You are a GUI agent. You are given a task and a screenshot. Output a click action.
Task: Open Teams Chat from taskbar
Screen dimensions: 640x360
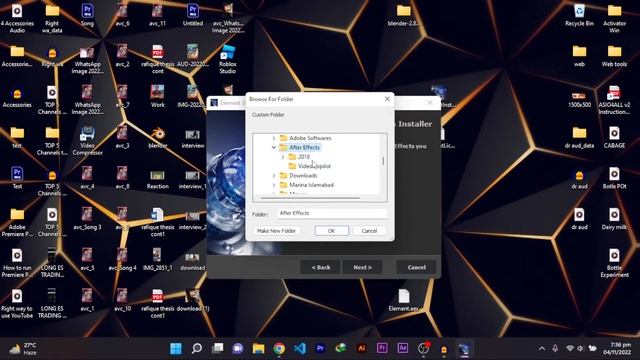coord(238,349)
